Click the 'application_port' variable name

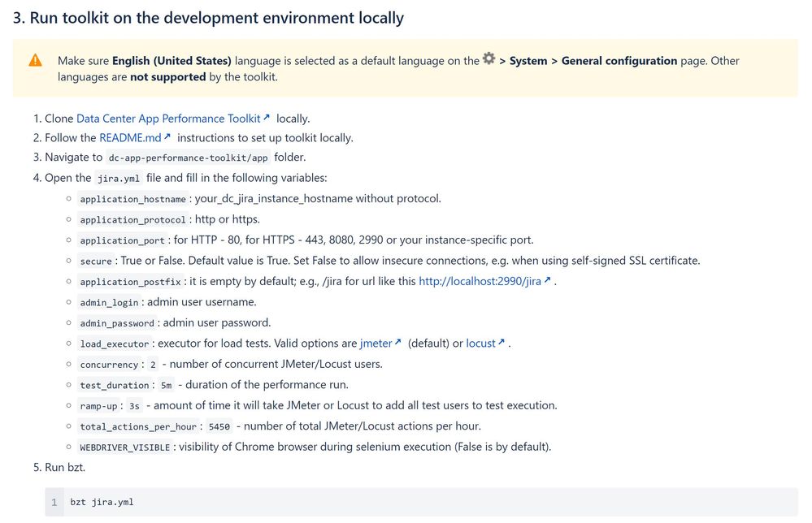(x=122, y=240)
